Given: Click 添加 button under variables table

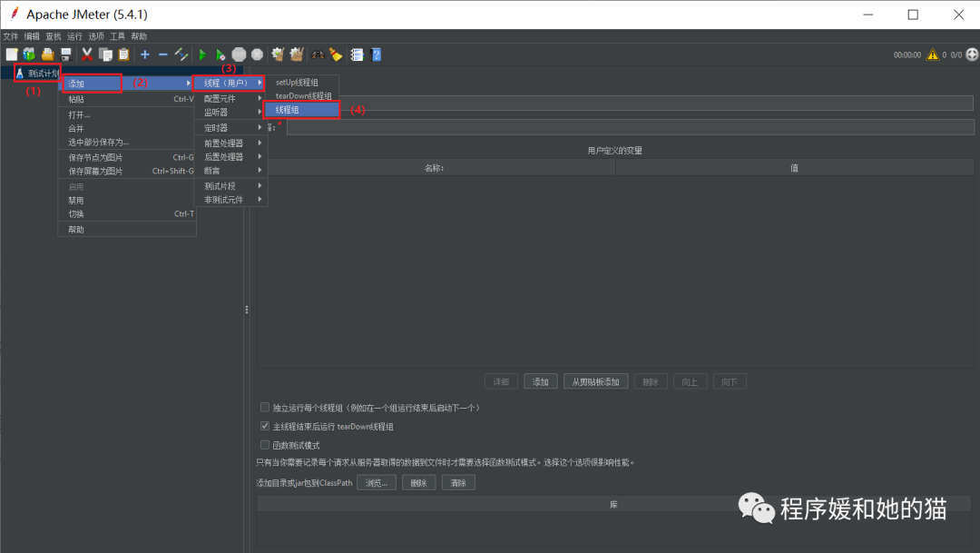Looking at the screenshot, I should (x=540, y=381).
